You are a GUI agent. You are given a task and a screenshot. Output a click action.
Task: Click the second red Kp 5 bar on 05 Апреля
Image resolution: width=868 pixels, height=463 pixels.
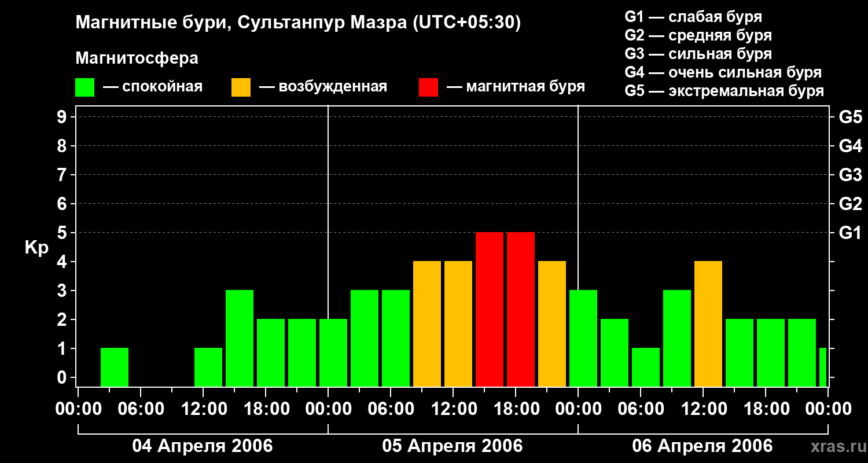point(521,309)
